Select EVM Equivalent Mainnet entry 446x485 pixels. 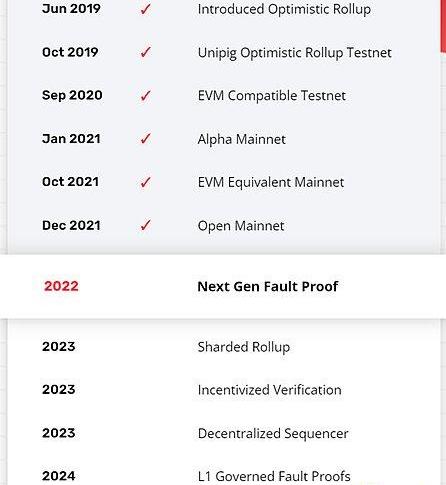pyautogui.click(x=271, y=182)
